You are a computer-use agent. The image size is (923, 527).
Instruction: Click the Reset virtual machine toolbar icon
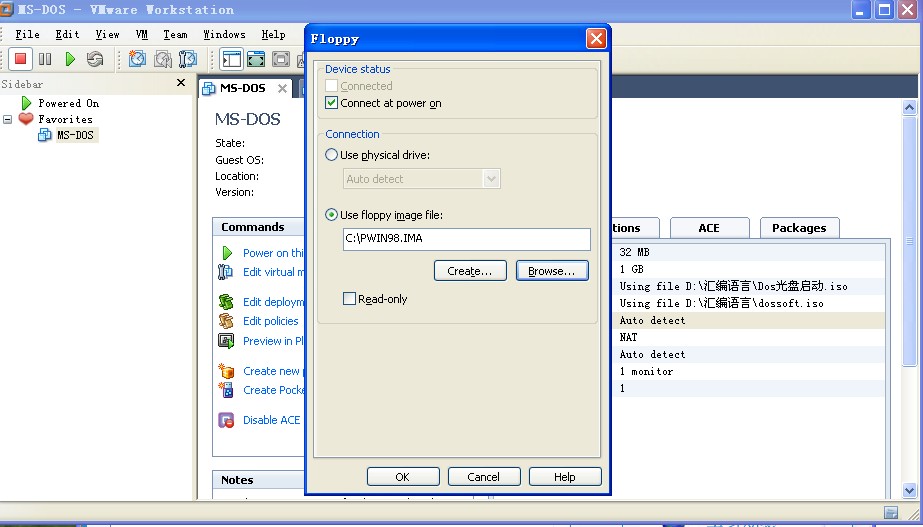95,59
